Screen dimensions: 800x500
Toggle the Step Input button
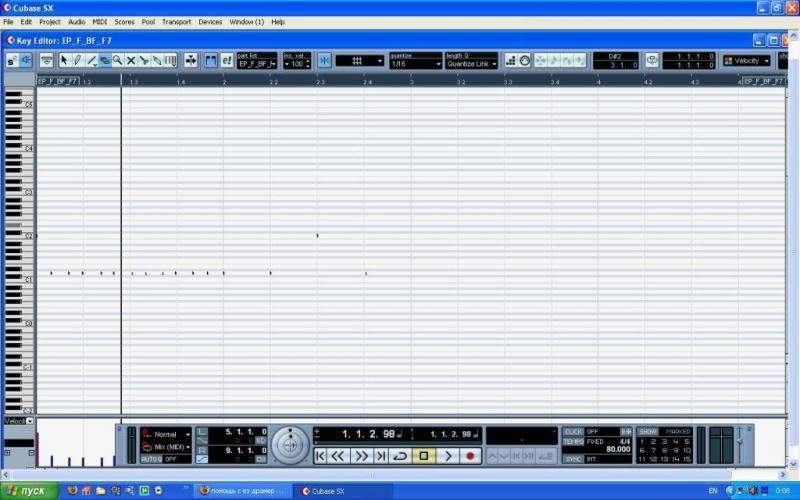[x=510, y=61]
